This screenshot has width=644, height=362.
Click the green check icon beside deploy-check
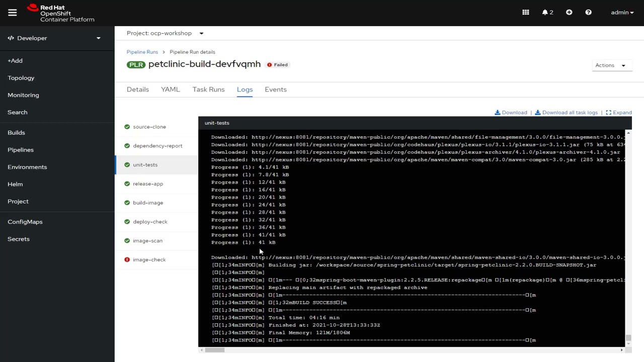coord(127,222)
